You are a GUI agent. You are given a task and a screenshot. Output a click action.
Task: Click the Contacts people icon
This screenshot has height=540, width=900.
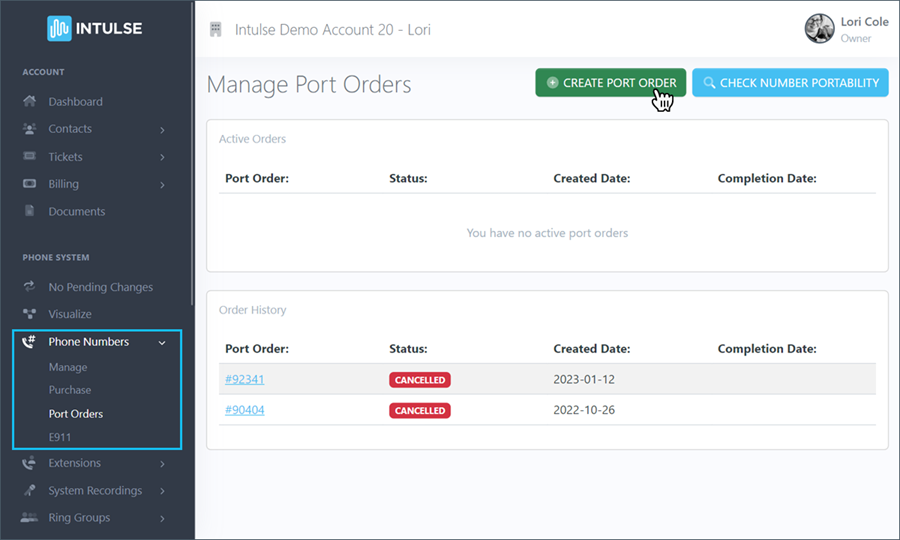click(x=29, y=129)
